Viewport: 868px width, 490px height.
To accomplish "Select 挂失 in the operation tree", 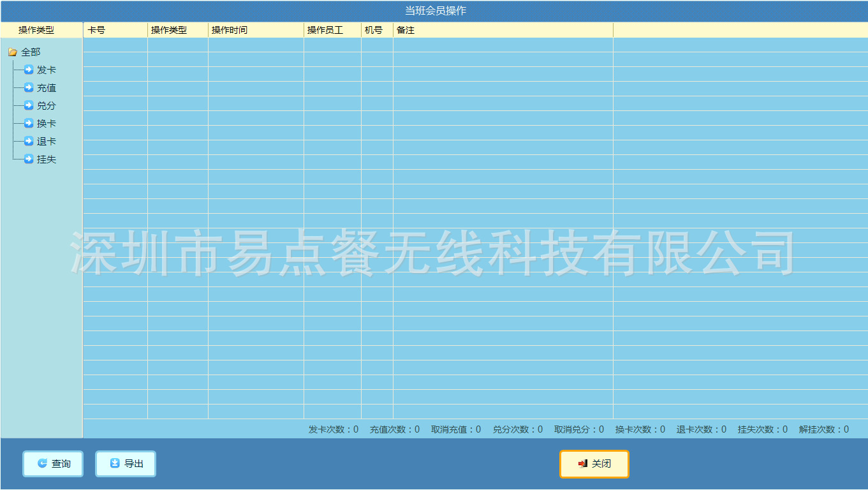I will pyautogui.click(x=47, y=160).
